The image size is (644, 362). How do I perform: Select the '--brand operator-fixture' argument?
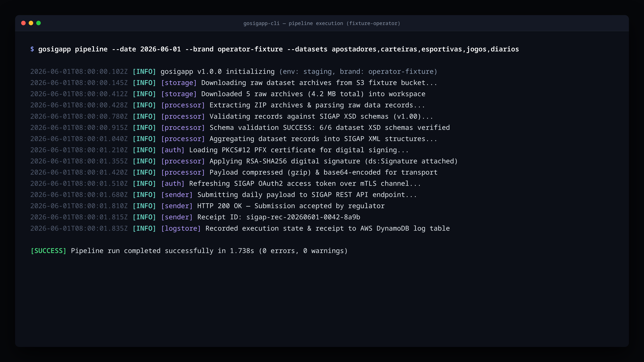click(x=234, y=49)
